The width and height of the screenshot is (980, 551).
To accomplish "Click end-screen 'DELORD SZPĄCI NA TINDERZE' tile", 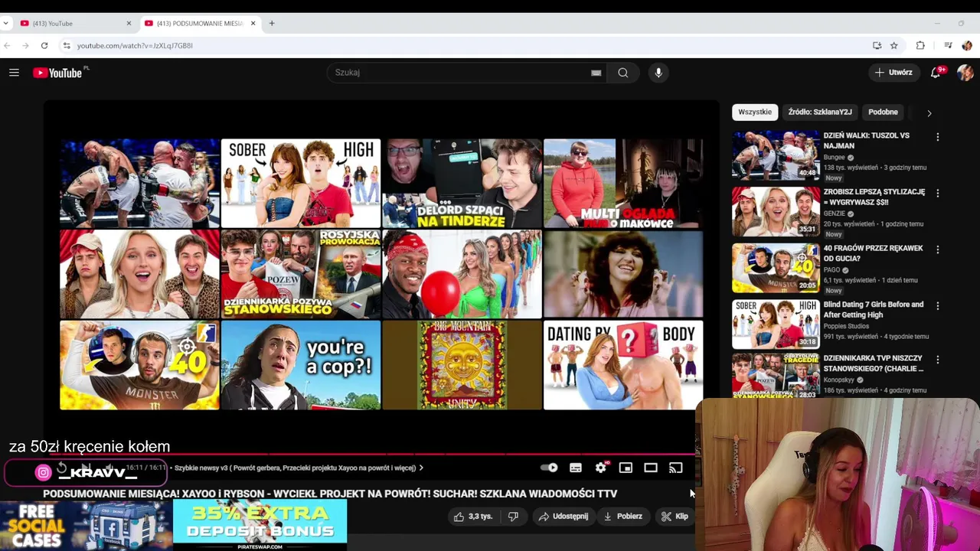I will (462, 183).
